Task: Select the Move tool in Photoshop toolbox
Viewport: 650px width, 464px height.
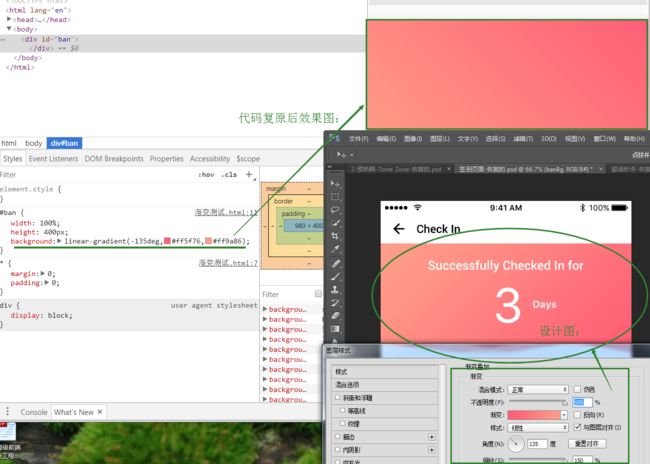Action: coord(335,183)
